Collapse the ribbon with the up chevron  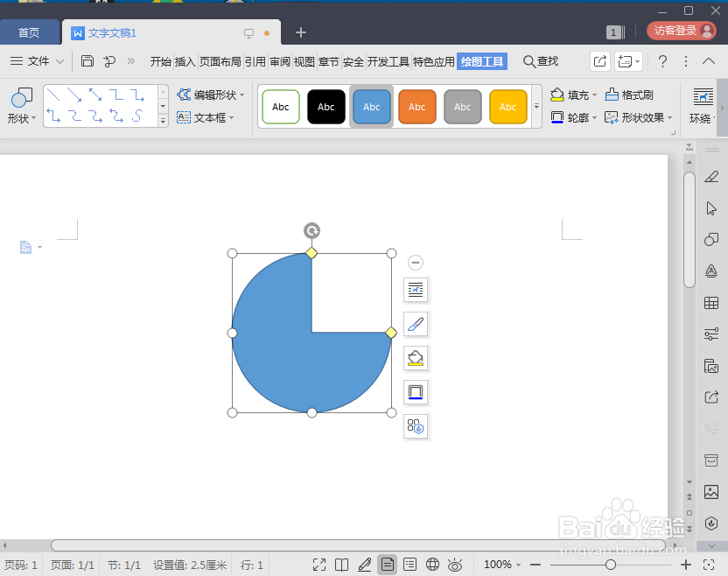coord(709,61)
